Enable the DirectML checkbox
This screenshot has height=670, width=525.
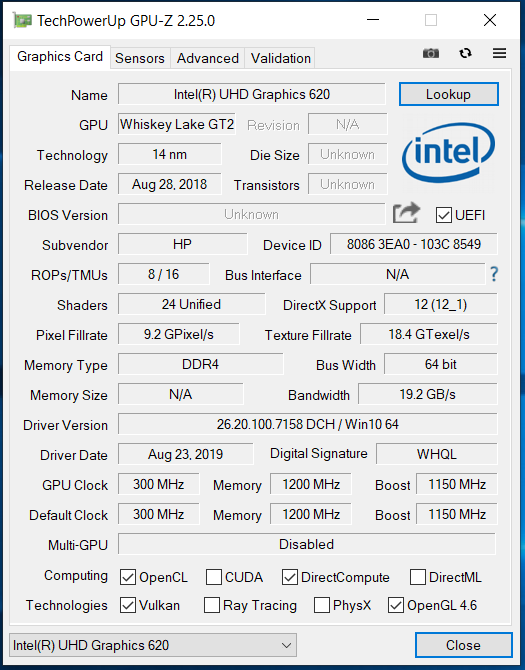pyautogui.click(x=417, y=577)
